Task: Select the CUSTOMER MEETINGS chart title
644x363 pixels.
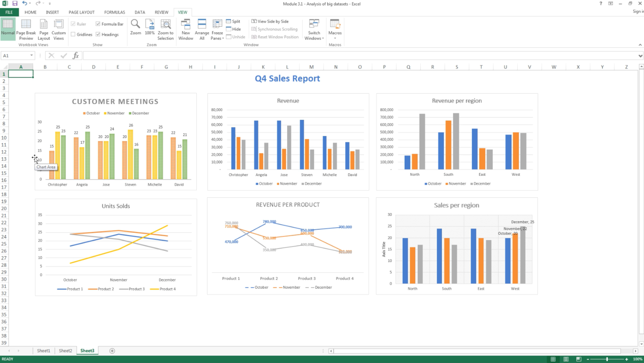Action: point(115,101)
